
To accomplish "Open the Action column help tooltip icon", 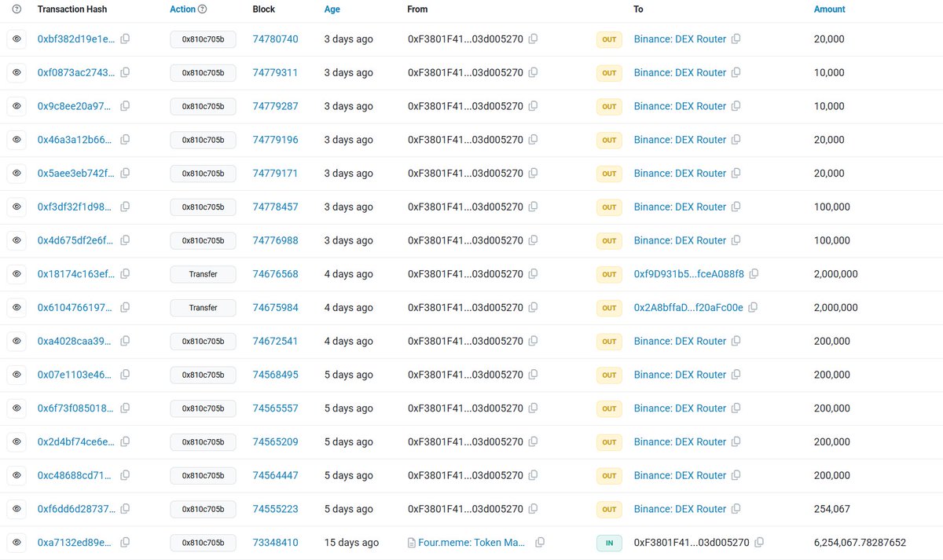I will 203,9.
